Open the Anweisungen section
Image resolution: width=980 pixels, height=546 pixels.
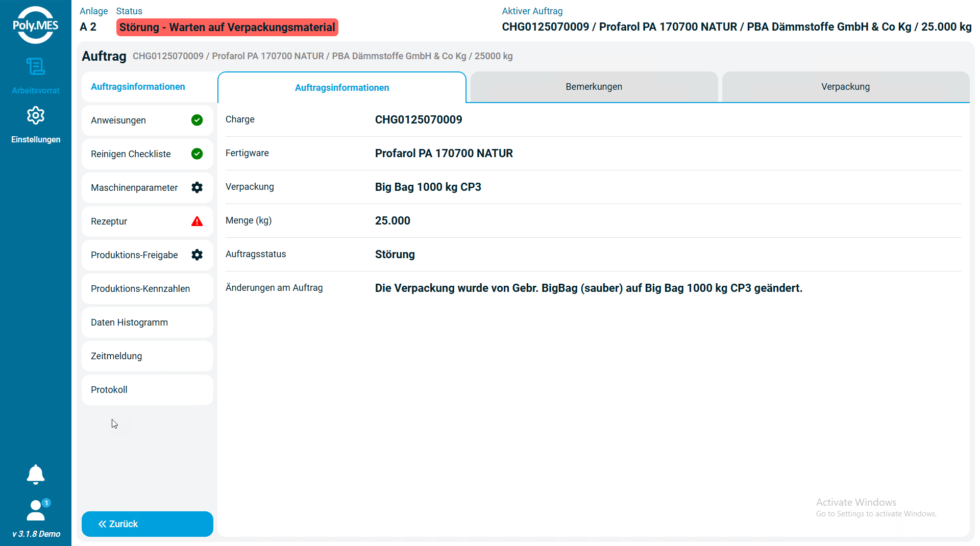coord(148,120)
